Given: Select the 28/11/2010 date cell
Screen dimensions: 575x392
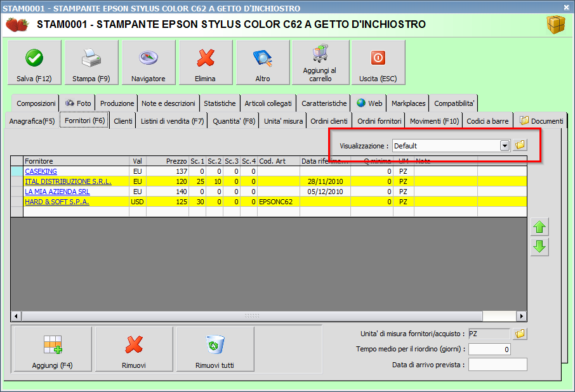Looking at the screenshot, I should tap(326, 181).
